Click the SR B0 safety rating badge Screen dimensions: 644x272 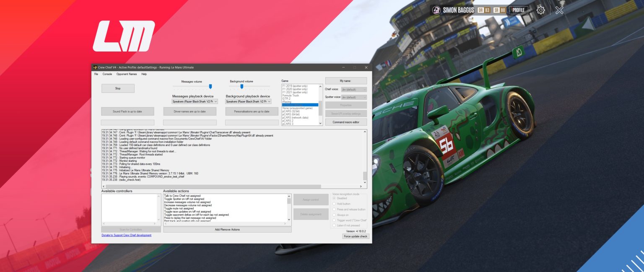point(499,10)
